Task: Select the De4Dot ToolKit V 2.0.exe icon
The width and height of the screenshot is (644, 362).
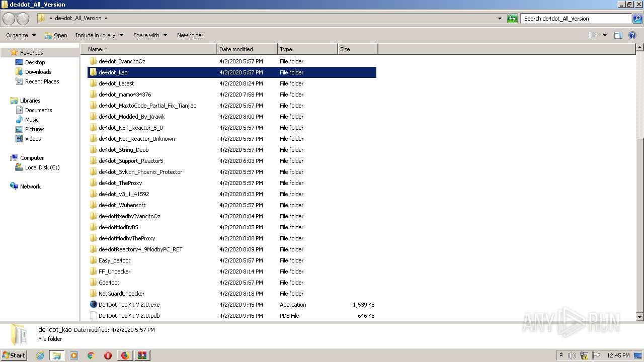Action: click(93, 305)
